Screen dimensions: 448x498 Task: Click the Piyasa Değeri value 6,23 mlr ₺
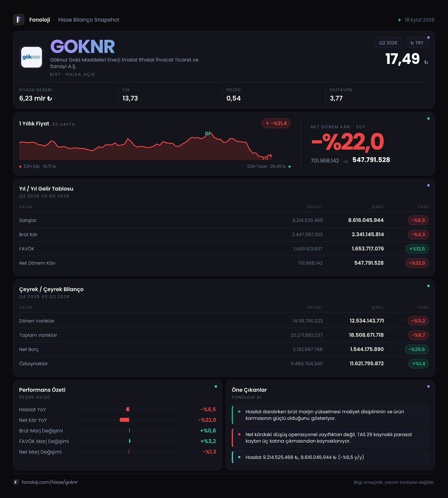(x=35, y=98)
